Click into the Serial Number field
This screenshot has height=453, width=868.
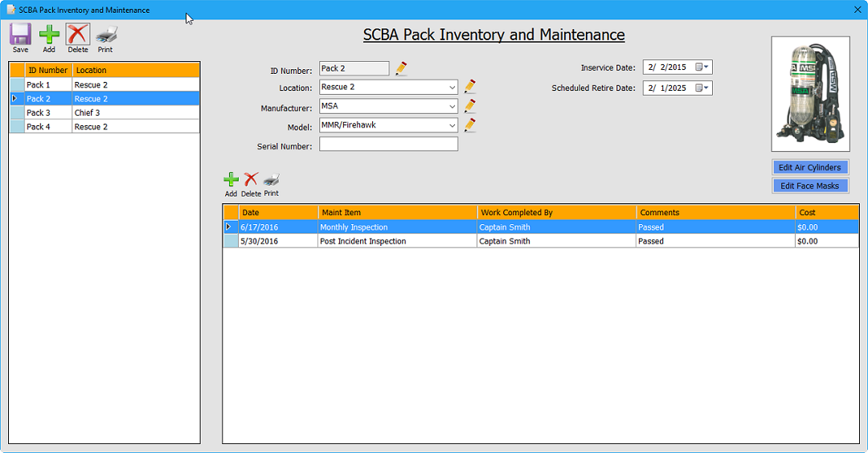388,145
